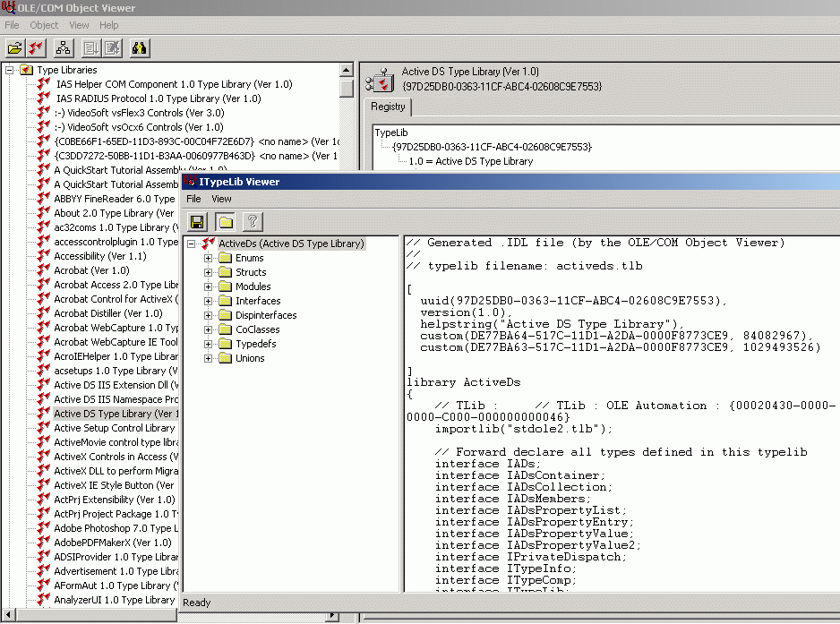Viewport: 840px width, 624px height.
Task: Expand the Modules node
Action: point(209,287)
